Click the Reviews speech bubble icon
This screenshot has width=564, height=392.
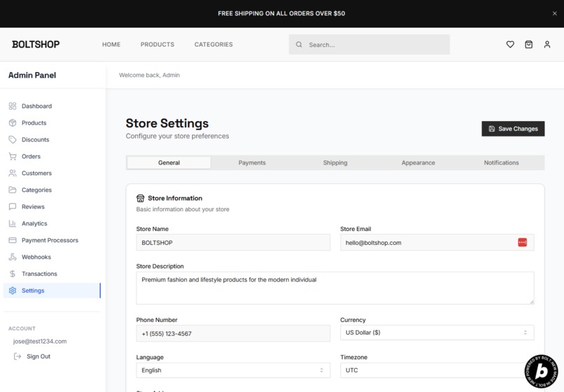[x=13, y=206]
